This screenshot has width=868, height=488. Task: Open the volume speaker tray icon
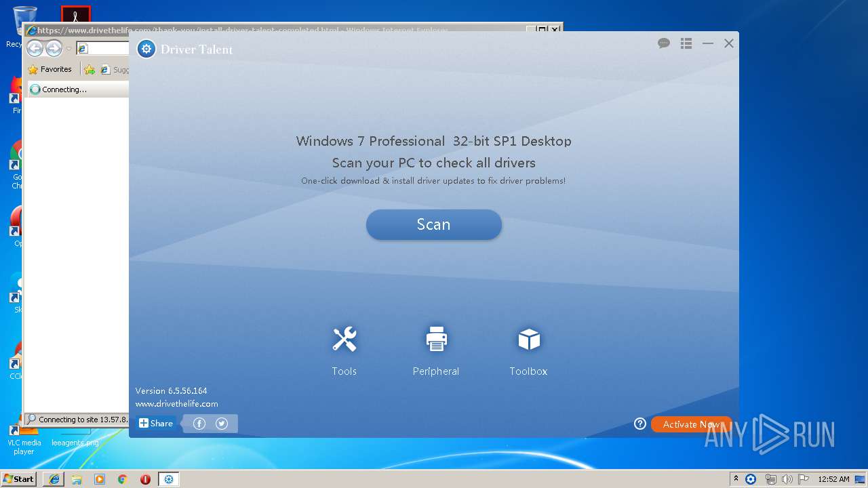pyautogui.click(x=787, y=479)
